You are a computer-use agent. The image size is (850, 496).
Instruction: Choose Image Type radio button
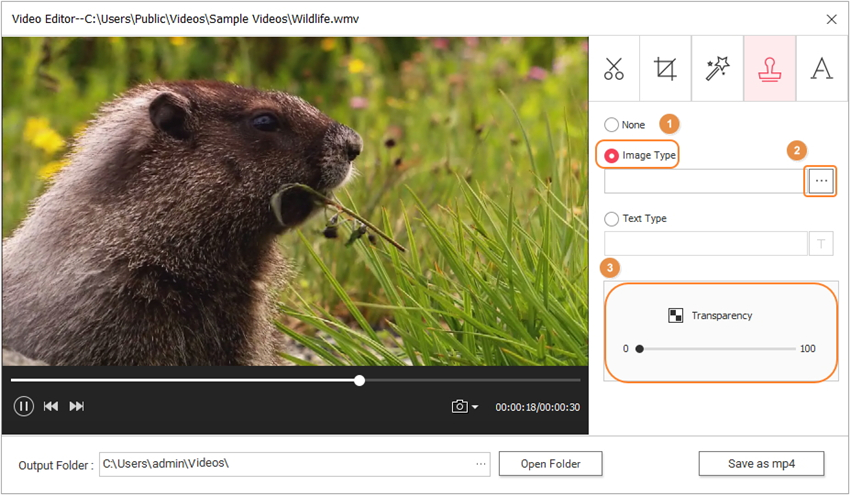611,156
